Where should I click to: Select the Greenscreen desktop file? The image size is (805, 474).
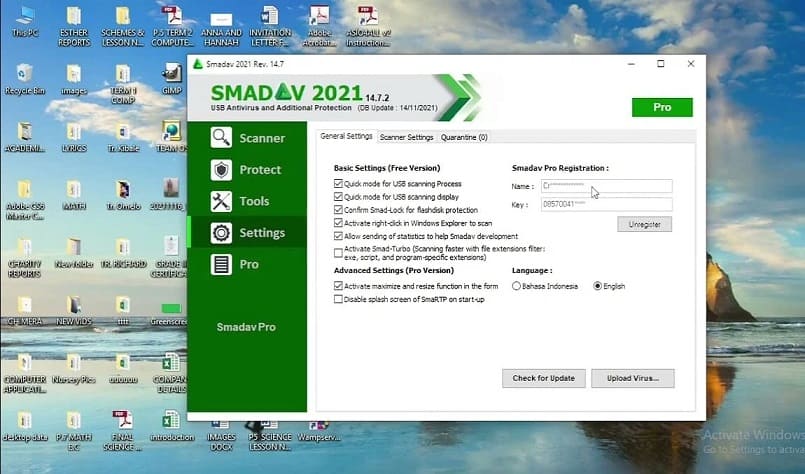point(171,312)
